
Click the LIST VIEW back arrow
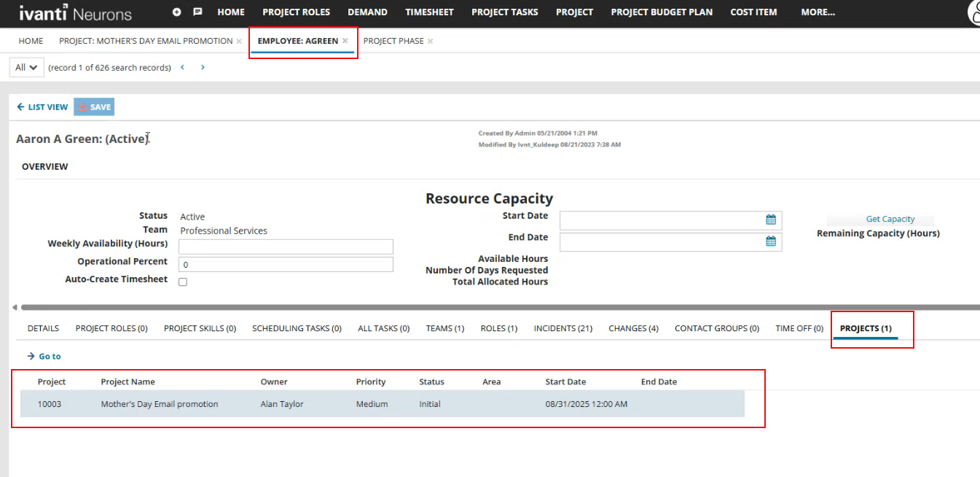coord(20,106)
